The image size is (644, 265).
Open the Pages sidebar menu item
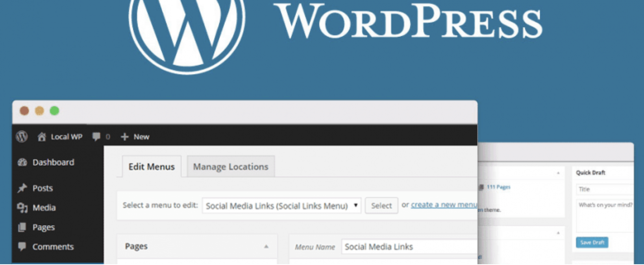44,227
